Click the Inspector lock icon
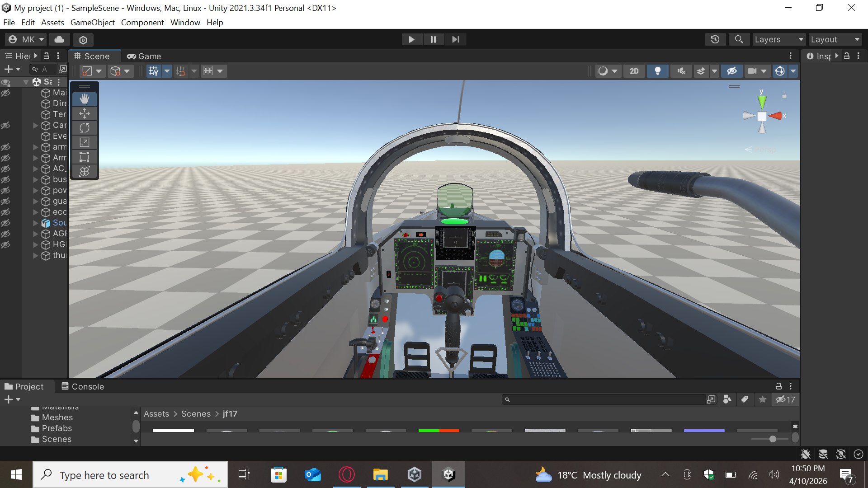The height and width of the screenshot is (488, 868). pos(847,56)
